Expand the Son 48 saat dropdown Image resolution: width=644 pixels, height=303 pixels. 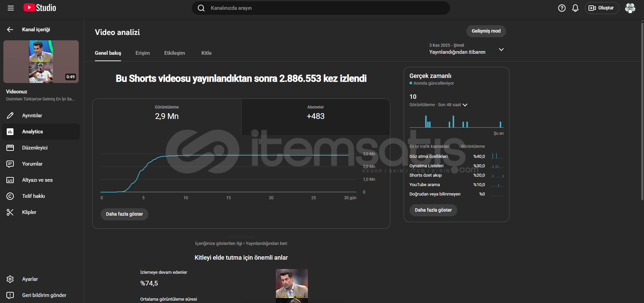tap(465, 105)
